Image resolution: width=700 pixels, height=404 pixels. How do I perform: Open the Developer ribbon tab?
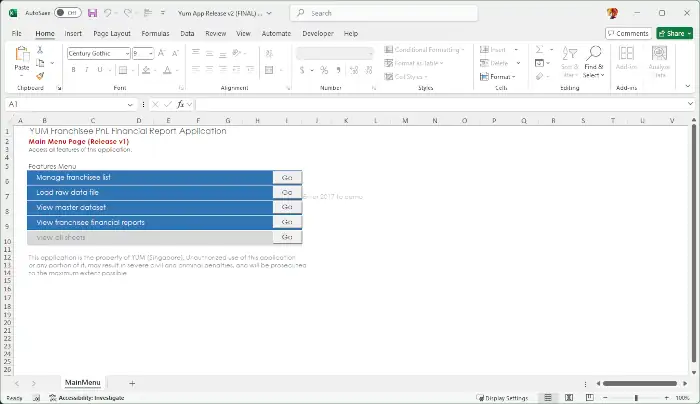click(x=315, y=33)
